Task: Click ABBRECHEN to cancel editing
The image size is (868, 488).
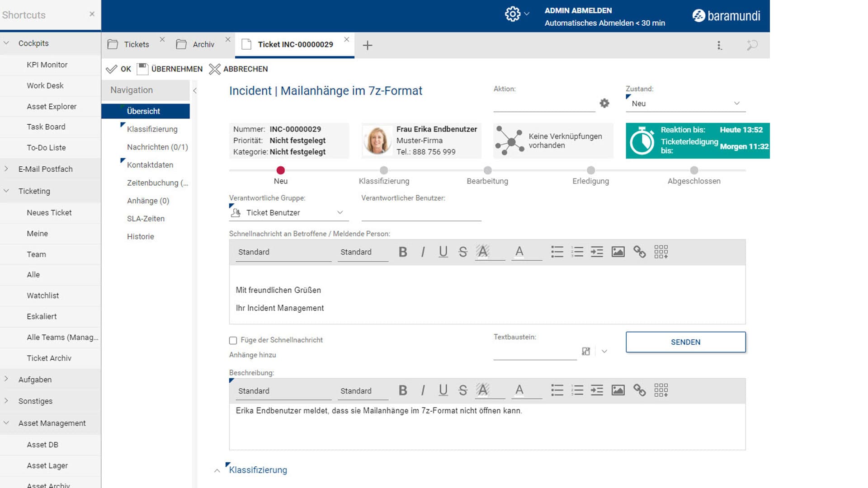Action: [239, 69]
